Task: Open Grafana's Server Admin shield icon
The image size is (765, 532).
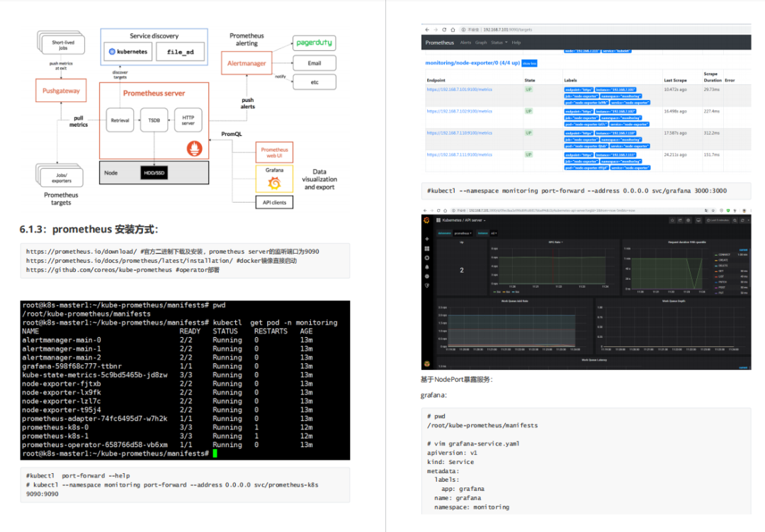Action: coord(427,285)
